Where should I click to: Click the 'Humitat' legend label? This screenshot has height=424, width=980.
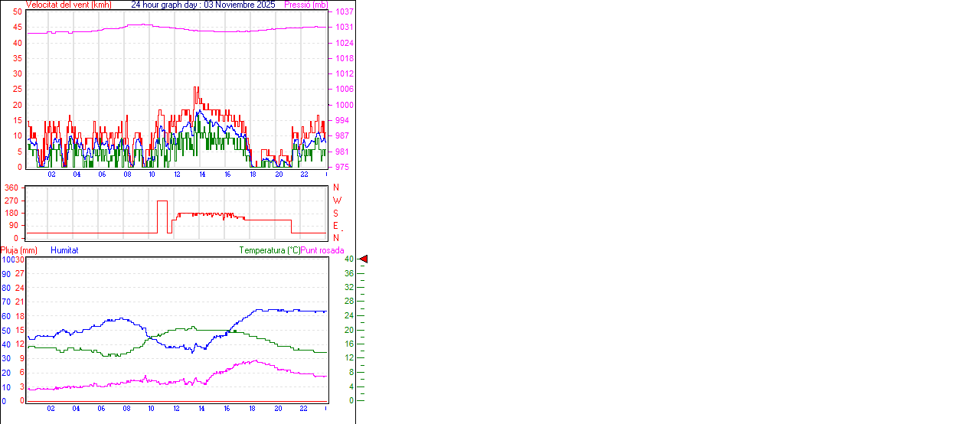[x=64, y=250]
